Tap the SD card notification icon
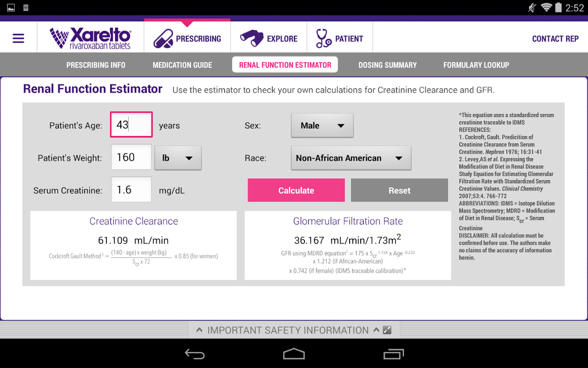The width and height of the screenshot is (588, 368). (26, 8)
